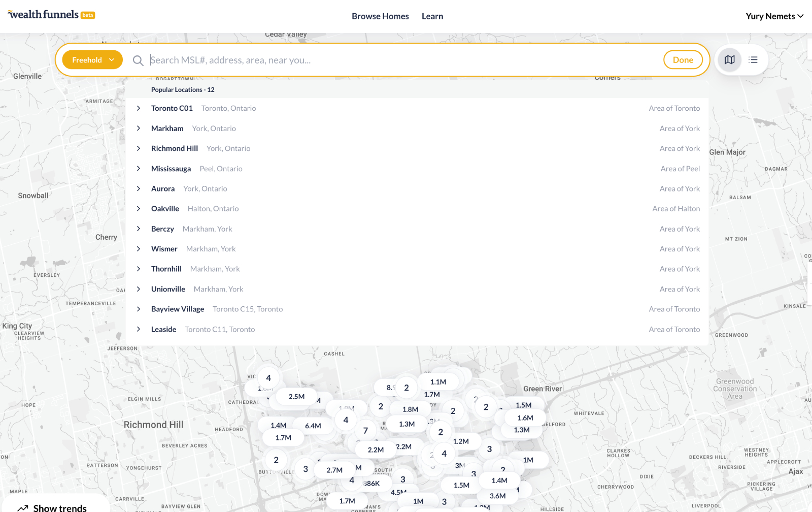Image resolution: width=812 pixels, height=512 pixels.
Task: Select Oakville location
Action: [417, 209]
